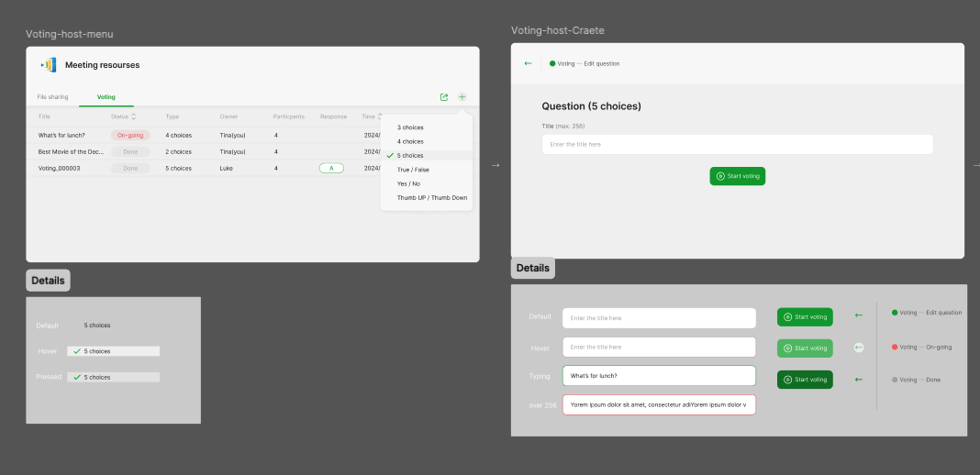Click the red dot beside Voting On-going
This screenshot has width=980, height=475.
[895, 348]
